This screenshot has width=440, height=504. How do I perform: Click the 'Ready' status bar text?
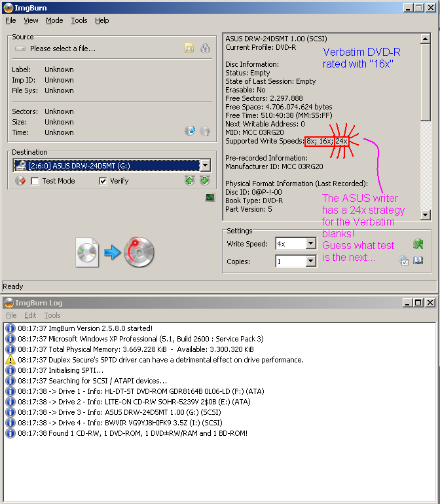tap(13, 286)
